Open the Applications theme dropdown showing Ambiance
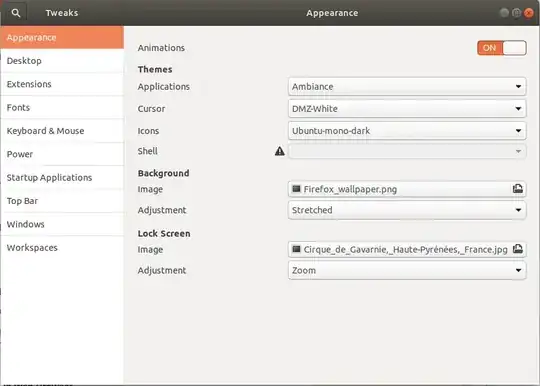 tap(407, 86)
